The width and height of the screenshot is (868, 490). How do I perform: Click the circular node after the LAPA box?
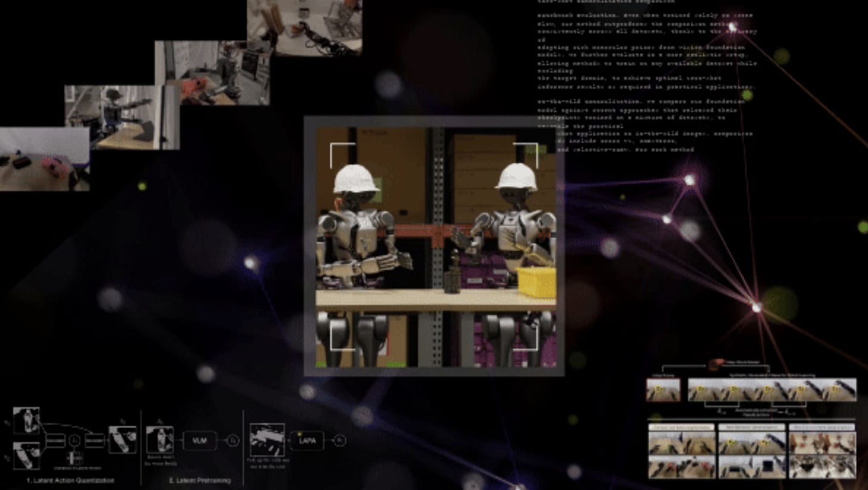pyautogui.click(x=339, y=441)
